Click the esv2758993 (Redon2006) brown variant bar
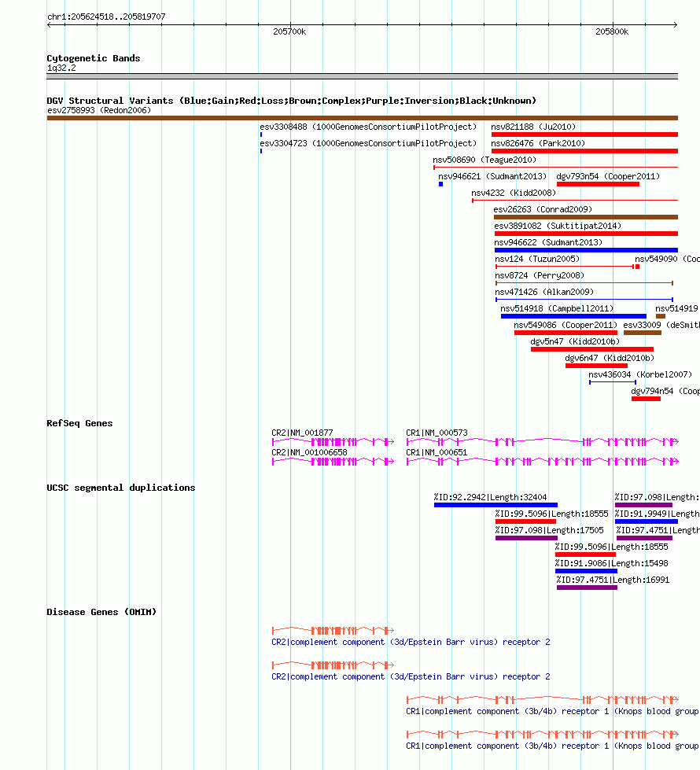Viewport: 700px width, 770px height. pyautogui.click(x=362, y=118)
